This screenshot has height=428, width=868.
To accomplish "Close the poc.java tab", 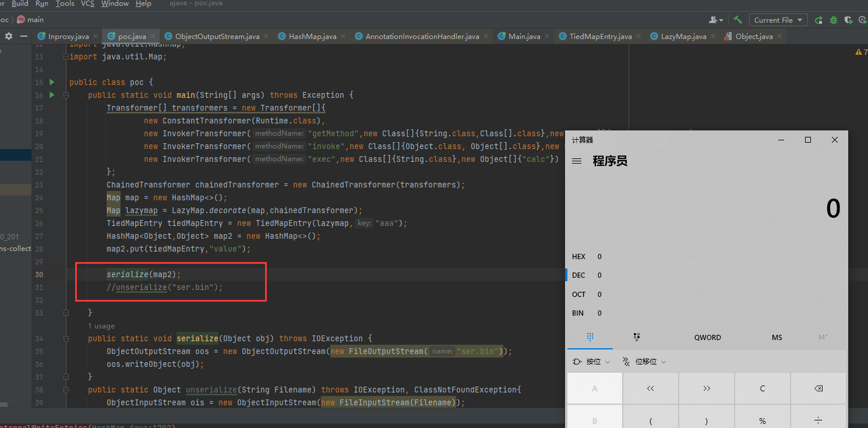I will tap(153, 36).
